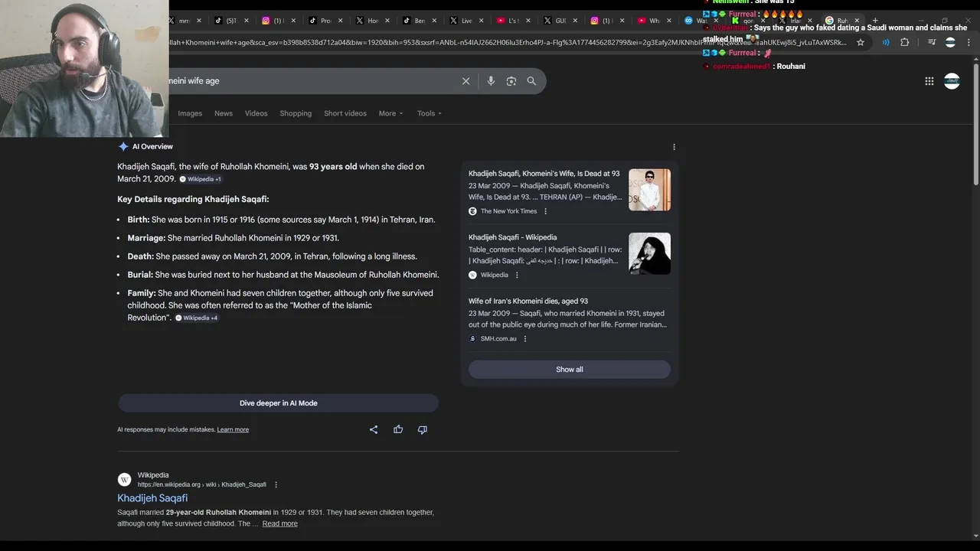This screenshot has width=980, height=551.
Task: Click 'Show all' sources button
Action: 570,370
